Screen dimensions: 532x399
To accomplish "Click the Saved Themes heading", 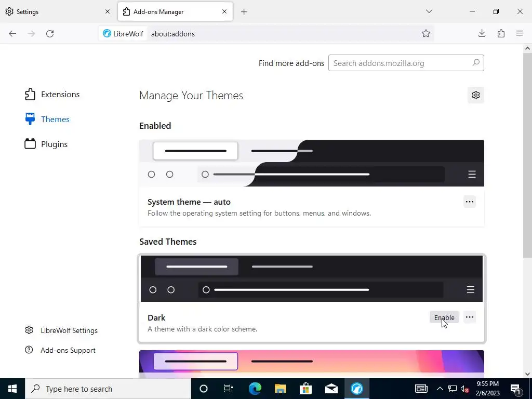I will (x=168, y=242).
